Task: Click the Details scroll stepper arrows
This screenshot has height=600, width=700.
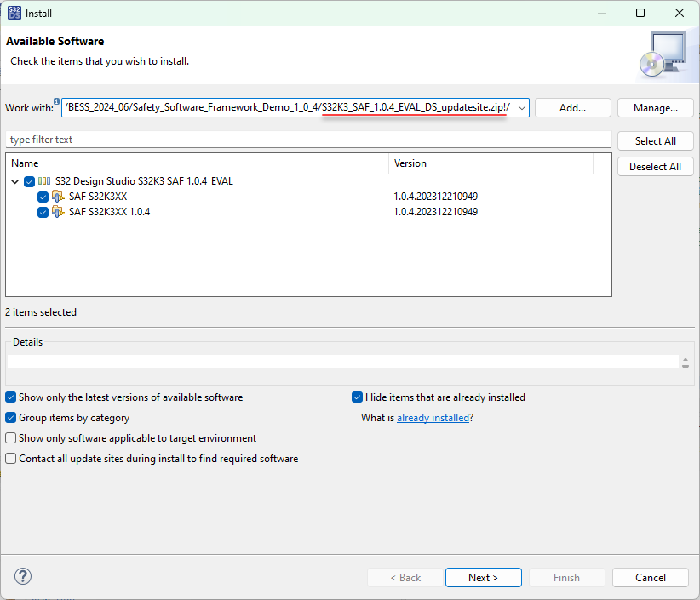Action: click(x=686, y=362)
